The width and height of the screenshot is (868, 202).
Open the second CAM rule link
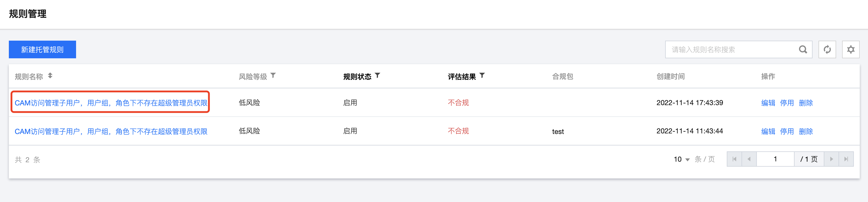(111, 131)
